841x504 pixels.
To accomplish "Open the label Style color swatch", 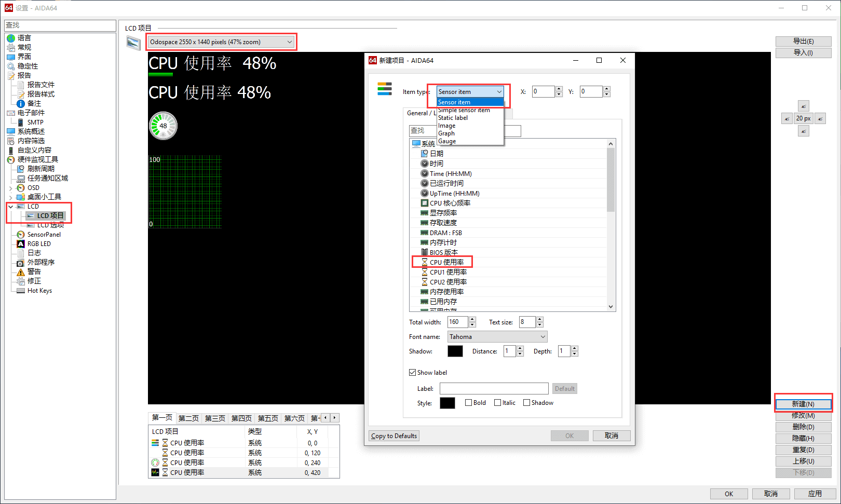I will (447, 403).
